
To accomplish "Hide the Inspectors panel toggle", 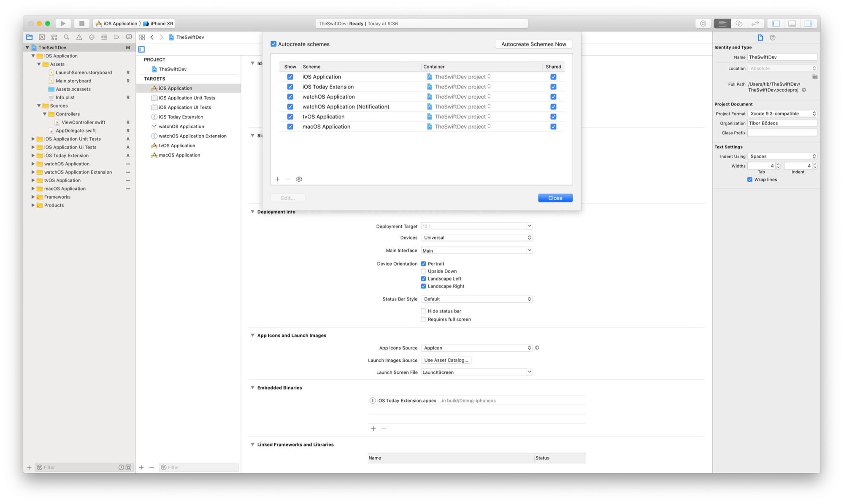I will 809,24.
